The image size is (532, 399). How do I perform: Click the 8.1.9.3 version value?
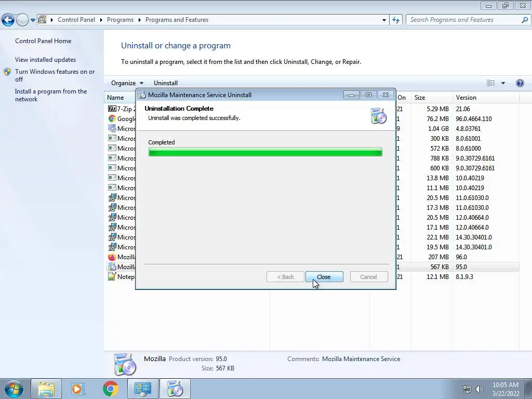(464, 277)
